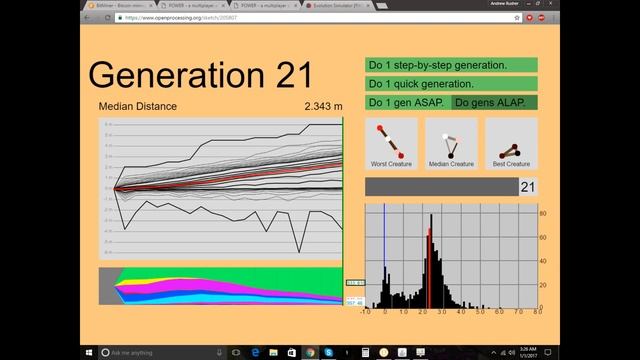This screenshot has height=360, width=640.
Task: Click the Cortana 'Ask me anything' search box
Action: 161,352
